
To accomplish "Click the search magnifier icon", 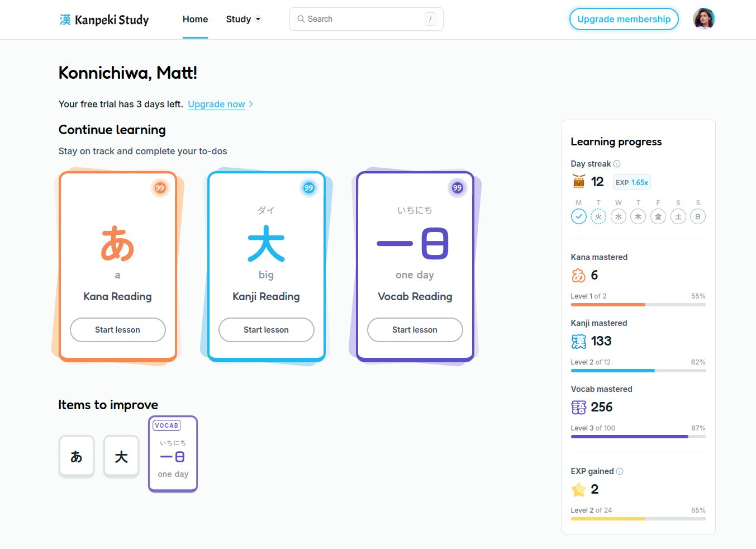I will point(301,19).
